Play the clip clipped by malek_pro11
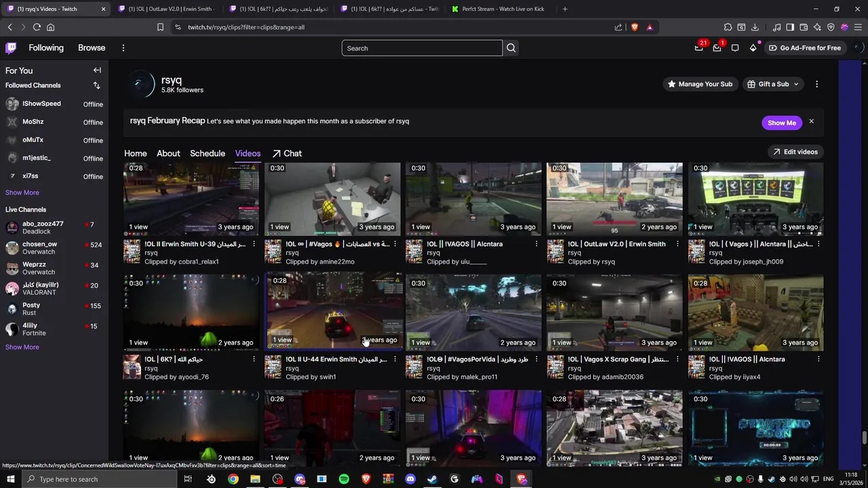 (x=473, y=312)
